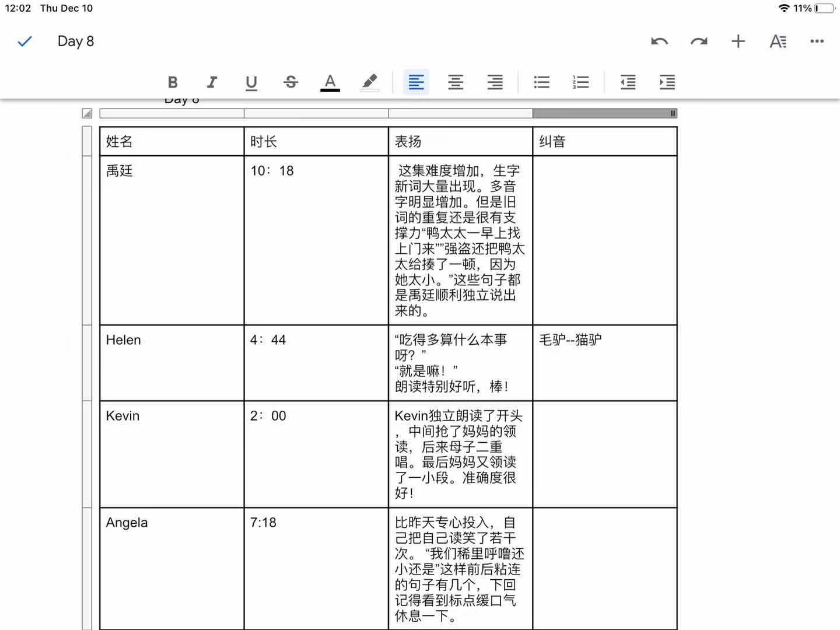Redo the last undone change
The height and width of the screenshot is (630, 840).
(698, 41)
